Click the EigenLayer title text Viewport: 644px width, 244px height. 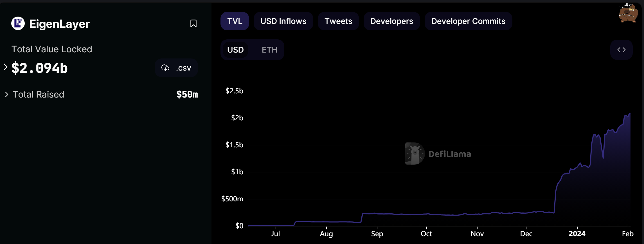pos(59,24)
